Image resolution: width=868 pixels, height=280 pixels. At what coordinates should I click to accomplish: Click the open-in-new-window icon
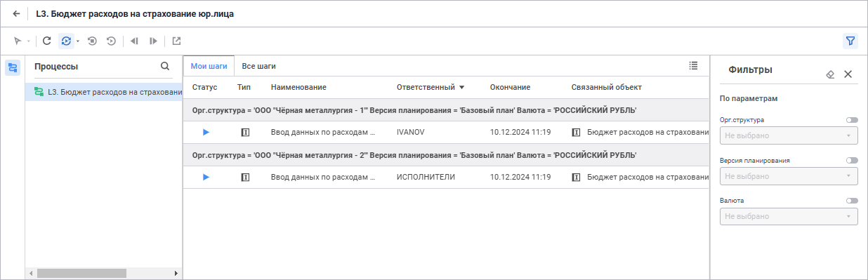(176, 41)
